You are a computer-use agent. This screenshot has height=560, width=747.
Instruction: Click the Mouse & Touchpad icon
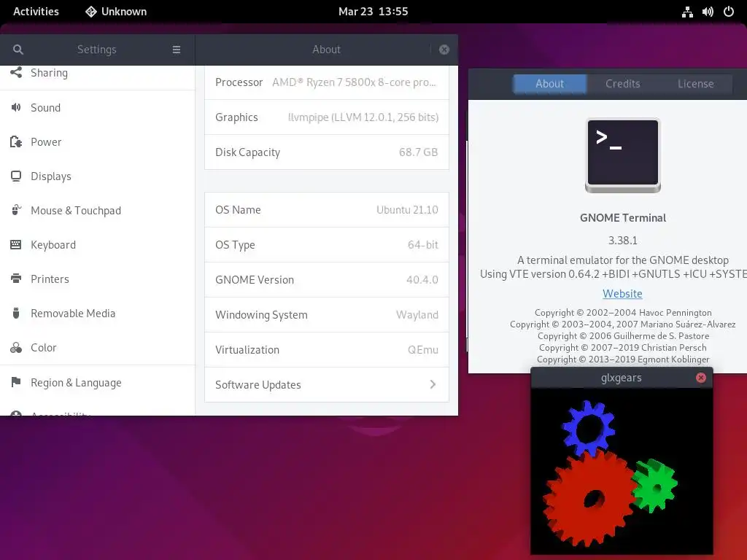pyautogui.click(x=16, y=210)
